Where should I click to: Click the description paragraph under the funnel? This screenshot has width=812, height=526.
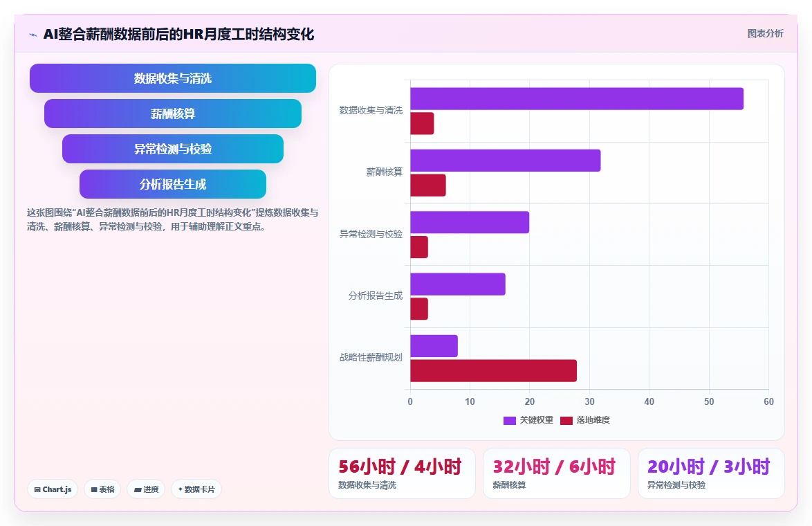pos(173,219)
